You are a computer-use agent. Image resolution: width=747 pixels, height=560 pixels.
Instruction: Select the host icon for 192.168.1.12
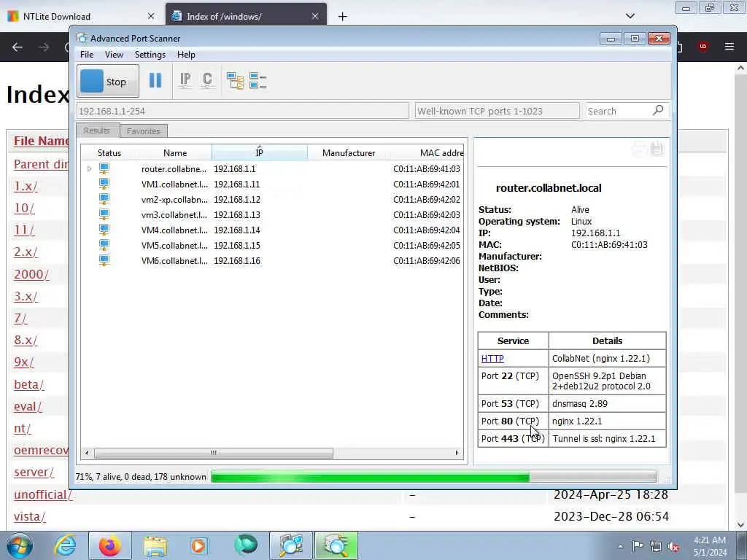[x=104, y=199]
